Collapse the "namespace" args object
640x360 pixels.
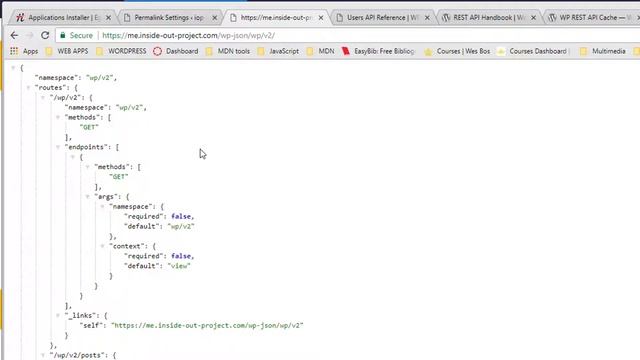pyautogui.click(x=102, y=206)
